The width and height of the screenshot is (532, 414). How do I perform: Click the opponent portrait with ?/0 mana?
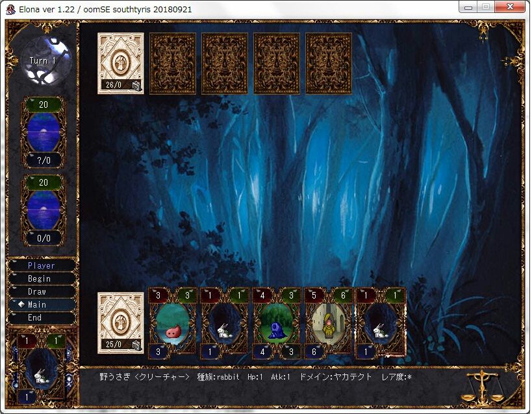tap(44, 132)
